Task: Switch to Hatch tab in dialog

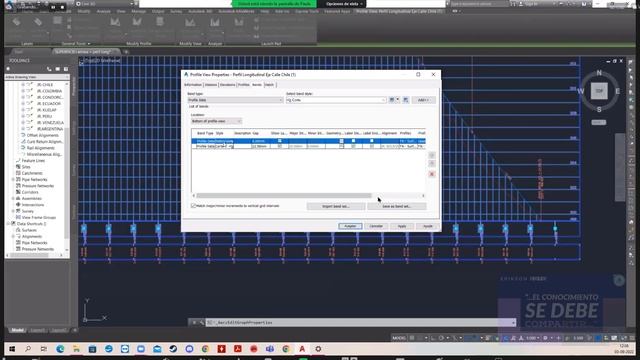Action: [x=270, y=85]
